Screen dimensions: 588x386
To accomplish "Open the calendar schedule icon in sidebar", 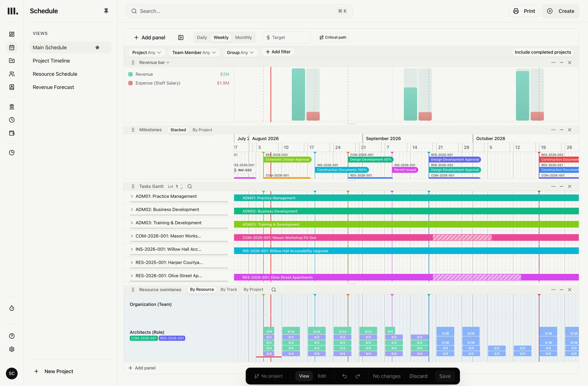I will [12, 47].
